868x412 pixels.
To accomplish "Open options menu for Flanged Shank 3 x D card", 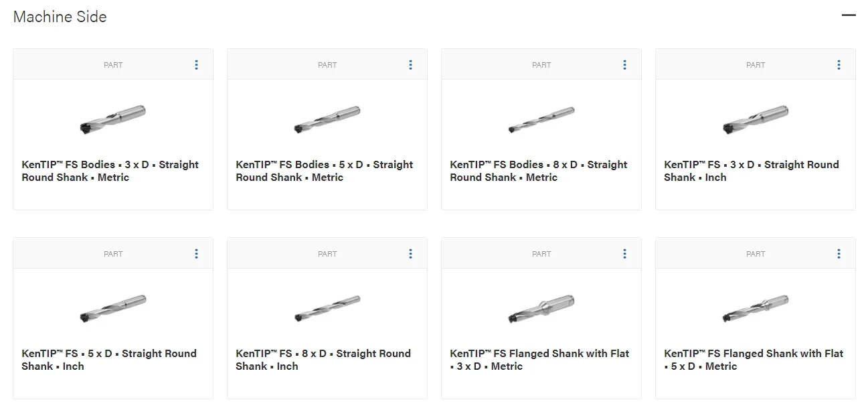I will tap(624, 254).
